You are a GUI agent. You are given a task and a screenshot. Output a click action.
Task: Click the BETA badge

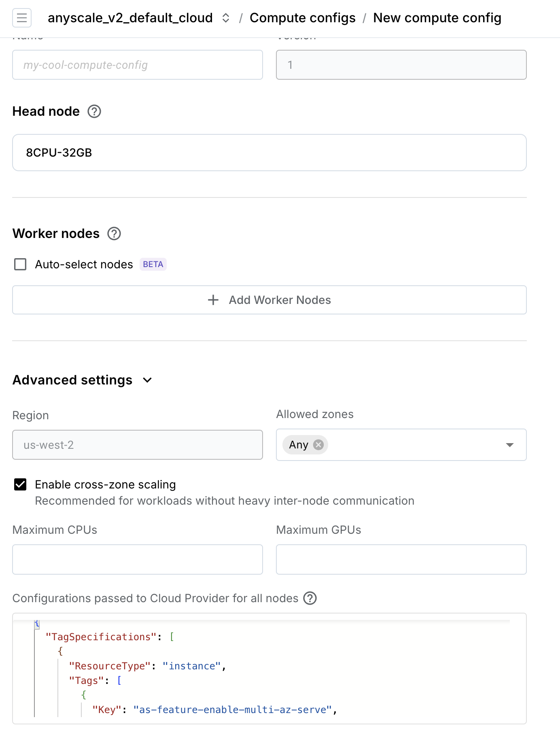(153, 264)
